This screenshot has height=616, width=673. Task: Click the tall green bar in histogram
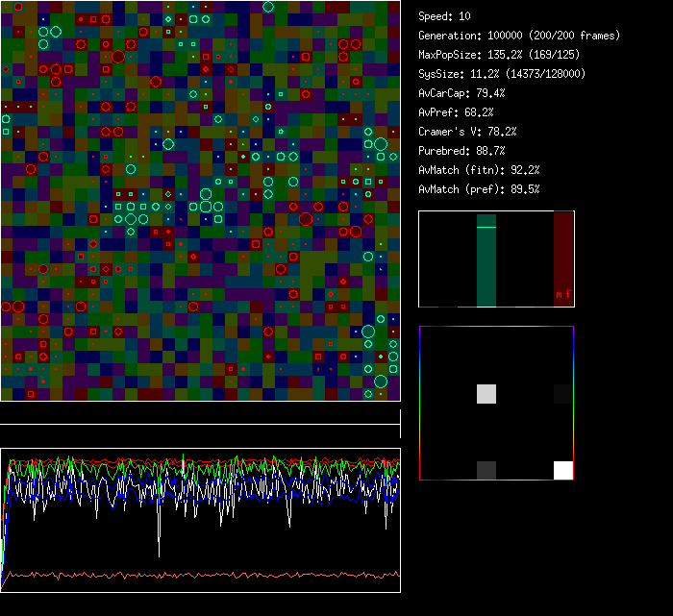(486, 260)
